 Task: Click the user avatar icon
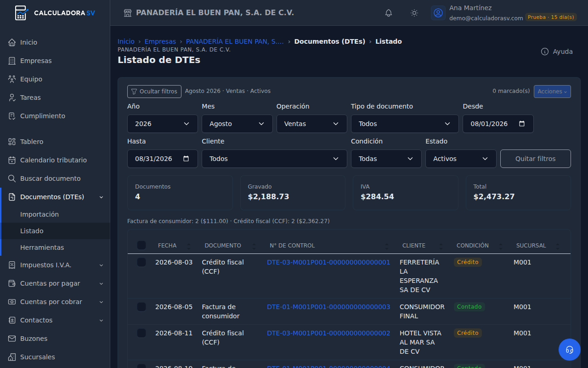point(438,13)
